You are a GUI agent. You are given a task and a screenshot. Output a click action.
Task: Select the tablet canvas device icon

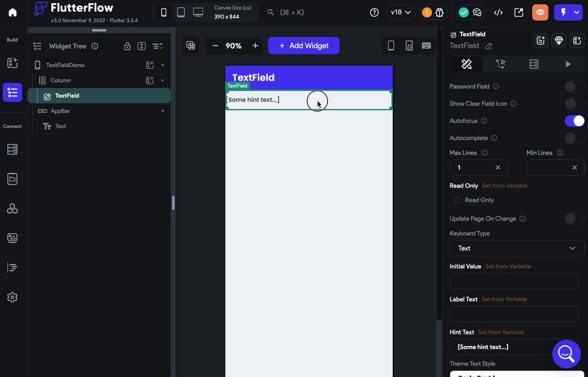click(181, 12)
